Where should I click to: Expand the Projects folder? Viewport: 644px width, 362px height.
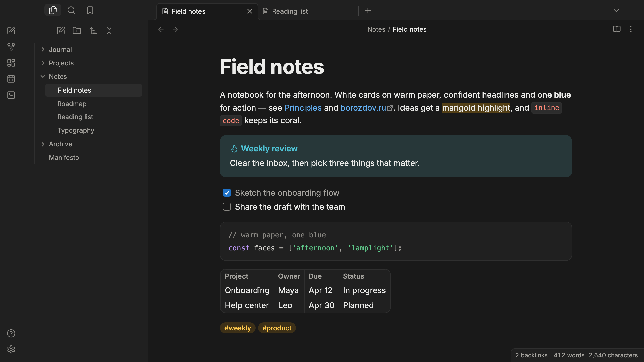click(43, 63)
